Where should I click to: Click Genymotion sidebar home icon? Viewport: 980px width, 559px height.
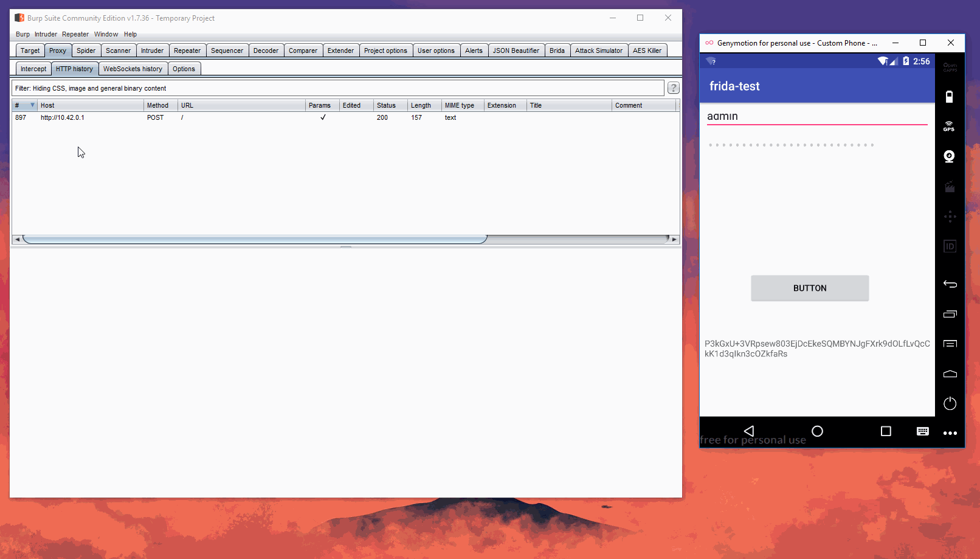tap(950, 373)
